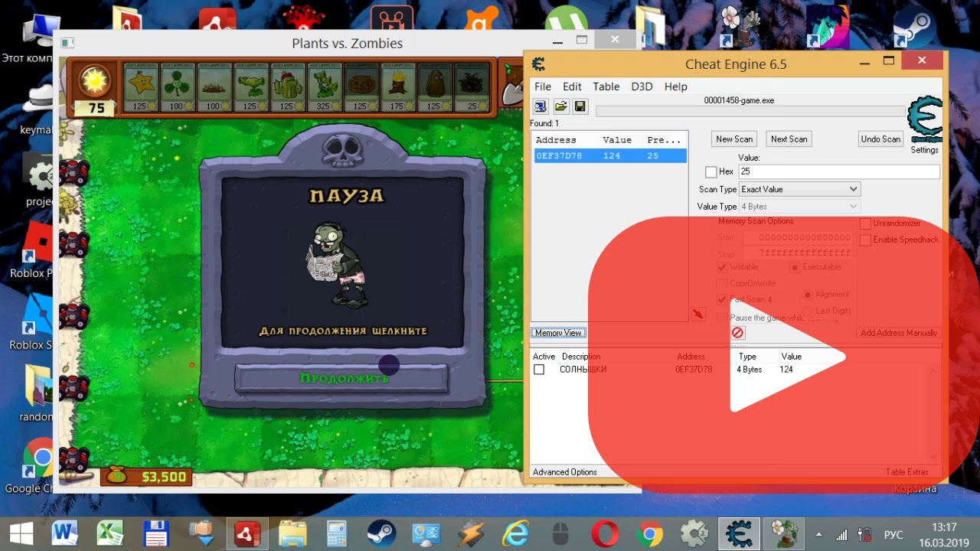The height and width of the screenshot is (551, 980).
Task: Click the open folder icon in Cheat Engine toolbar
Action: click(x=560, y=106)
